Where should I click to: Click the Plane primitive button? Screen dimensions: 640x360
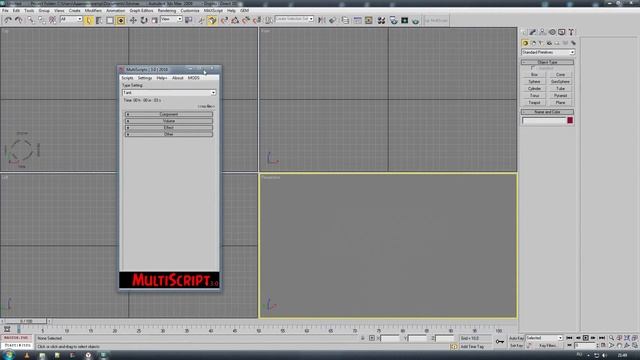click(x=560, y=102)
